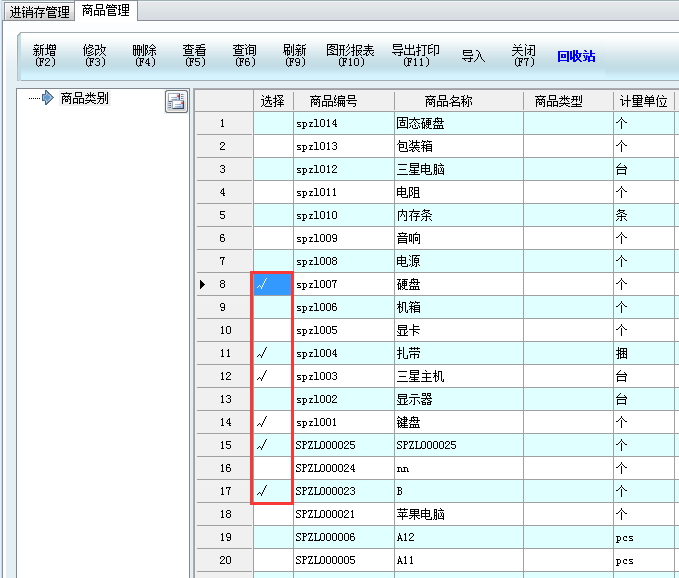The height and width of the screenshot is (578, 679).
Task: Click 修改 (F3) toolbar button
Action: coord(95,56)
